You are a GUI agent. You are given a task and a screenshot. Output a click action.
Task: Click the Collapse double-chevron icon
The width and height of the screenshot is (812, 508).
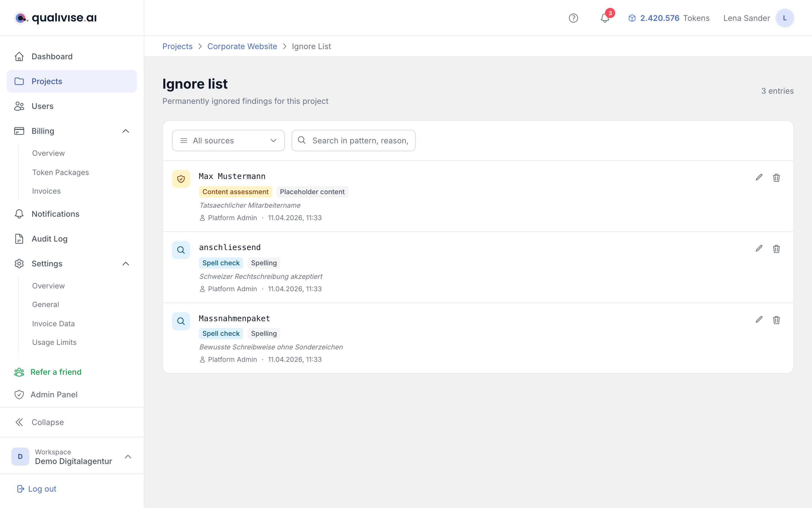[19, 422]
